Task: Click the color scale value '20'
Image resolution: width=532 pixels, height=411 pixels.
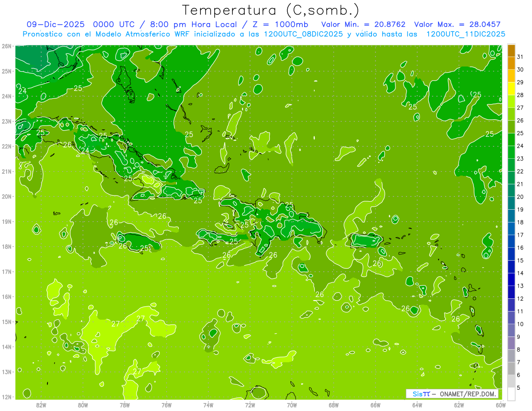Action: pos(520,197)
